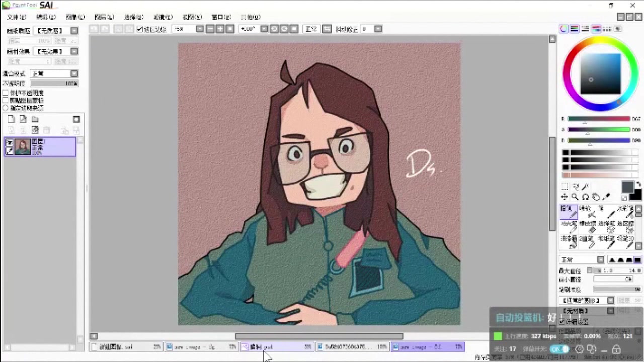
Task: Zoom out with the minus button
Action: point(210,29)
